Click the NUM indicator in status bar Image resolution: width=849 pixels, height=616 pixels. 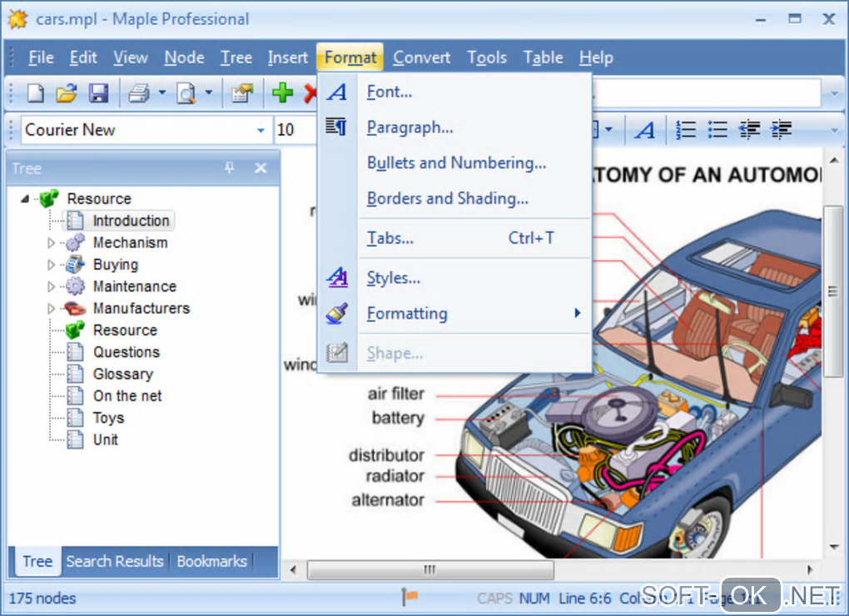(x=534, y=599)
